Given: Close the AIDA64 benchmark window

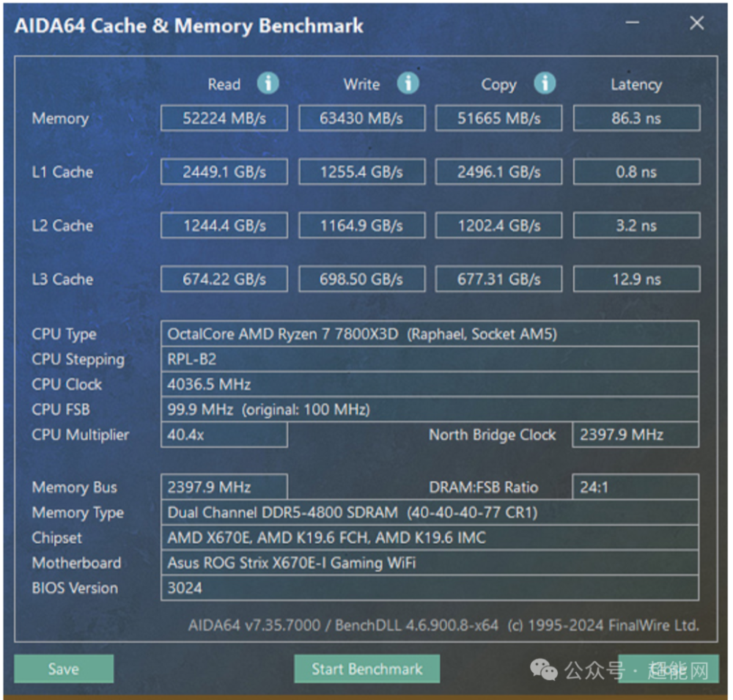Looking at the screenshot, I should pyautogui.click(x=696, y=23).
